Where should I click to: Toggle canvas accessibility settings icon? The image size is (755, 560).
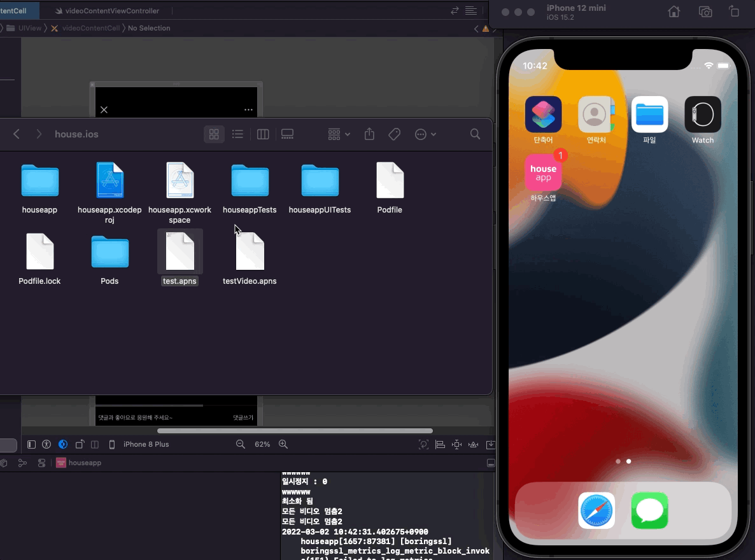46,444
